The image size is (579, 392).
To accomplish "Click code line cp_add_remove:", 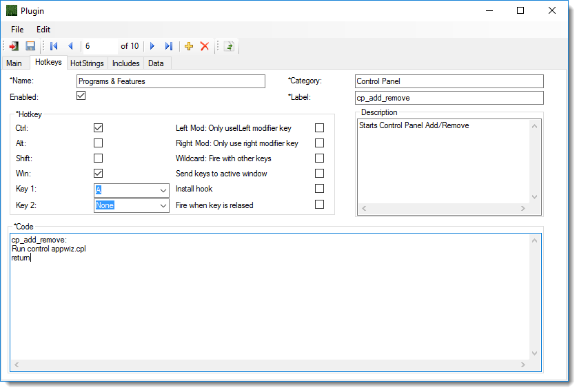I will pyautogui.click(x=39, y=240).
